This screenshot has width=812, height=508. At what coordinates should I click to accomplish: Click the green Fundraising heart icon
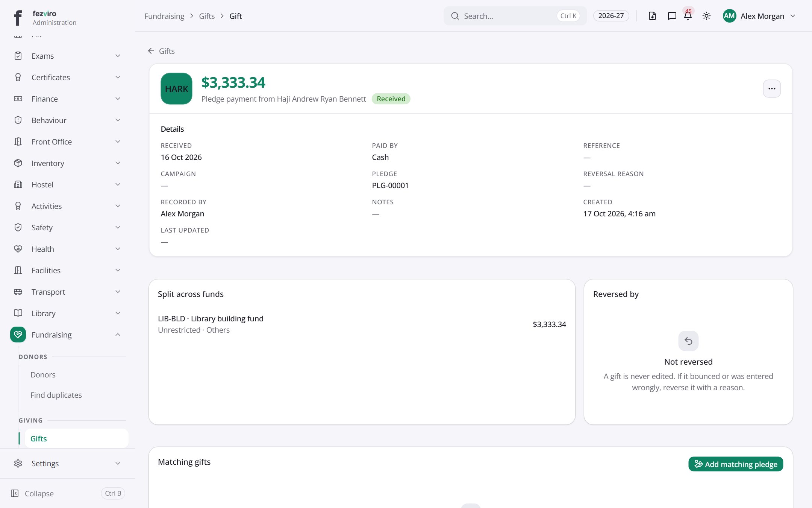coord(18,335)
